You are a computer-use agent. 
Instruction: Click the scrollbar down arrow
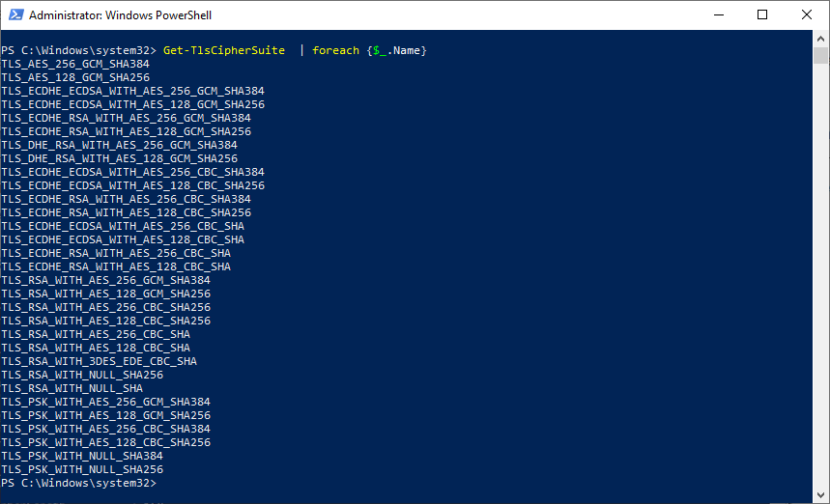(820, 495)
